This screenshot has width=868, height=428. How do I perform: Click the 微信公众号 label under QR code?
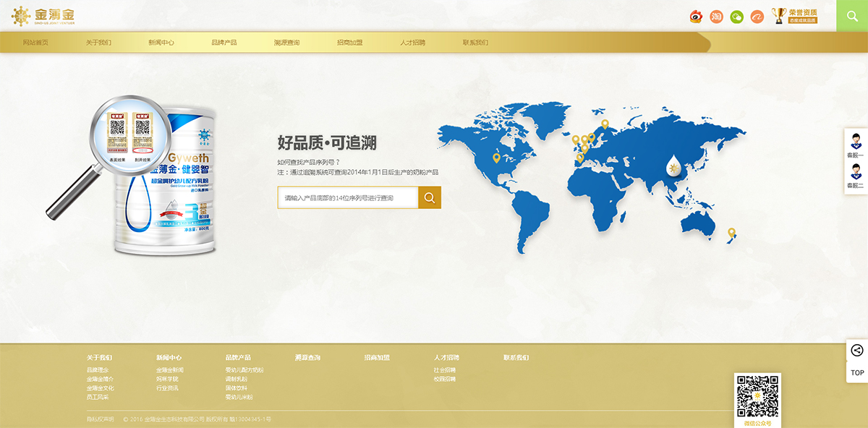coord(757,423)
